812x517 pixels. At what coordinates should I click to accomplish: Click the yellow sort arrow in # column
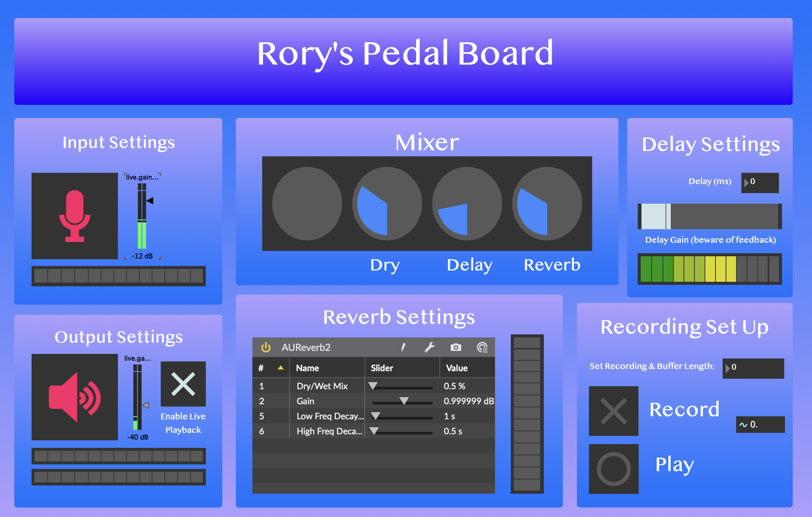[x=281, y=368]
